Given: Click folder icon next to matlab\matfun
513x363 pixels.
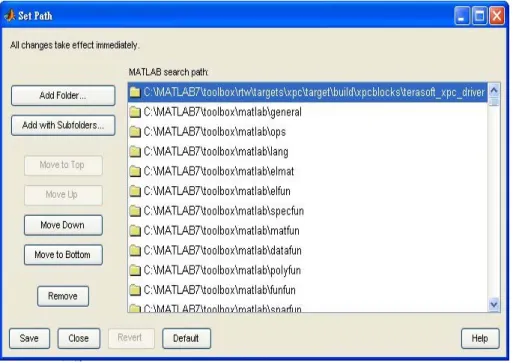Looking at the screenshot, I should tap(135, 231).
